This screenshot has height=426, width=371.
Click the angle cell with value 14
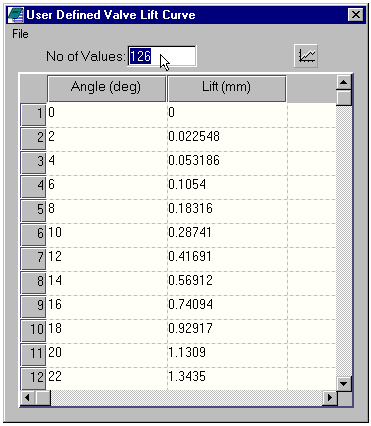click(x=107, y=282)
